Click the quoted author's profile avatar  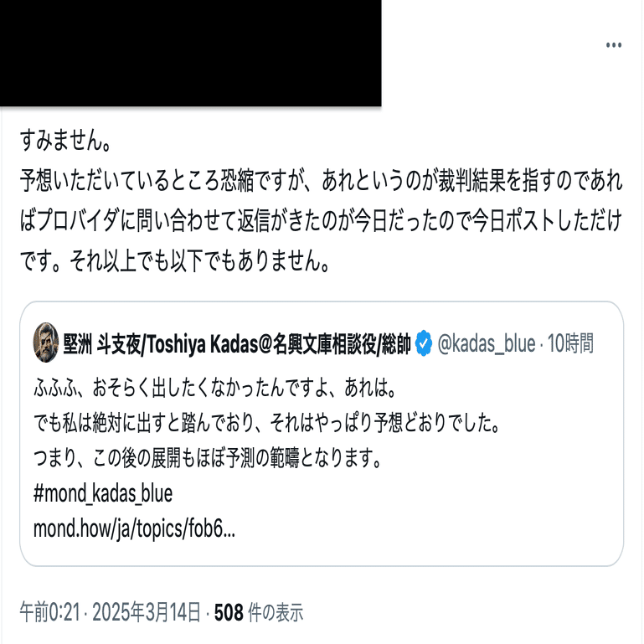coord(45,343)
